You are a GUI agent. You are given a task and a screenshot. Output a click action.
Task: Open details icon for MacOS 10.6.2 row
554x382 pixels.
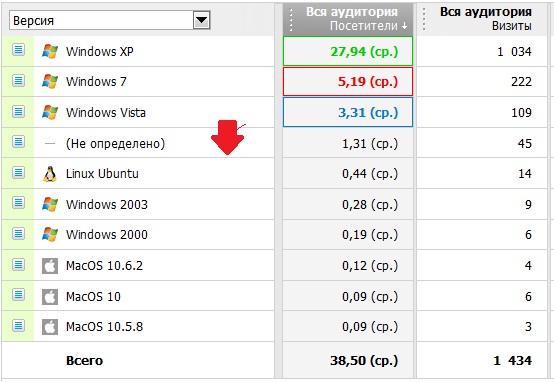[x=18, y=264]
